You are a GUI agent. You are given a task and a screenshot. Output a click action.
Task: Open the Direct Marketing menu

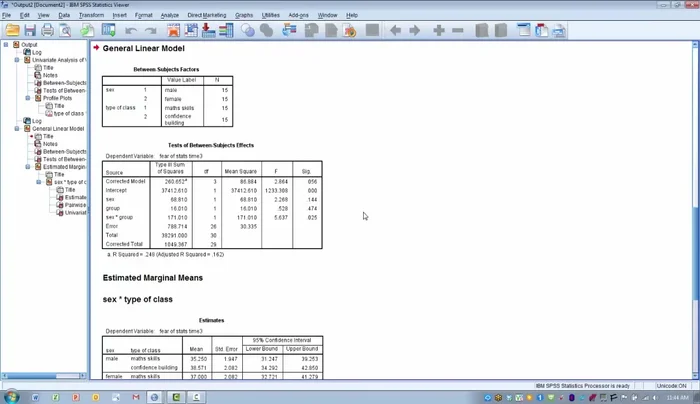207,15
